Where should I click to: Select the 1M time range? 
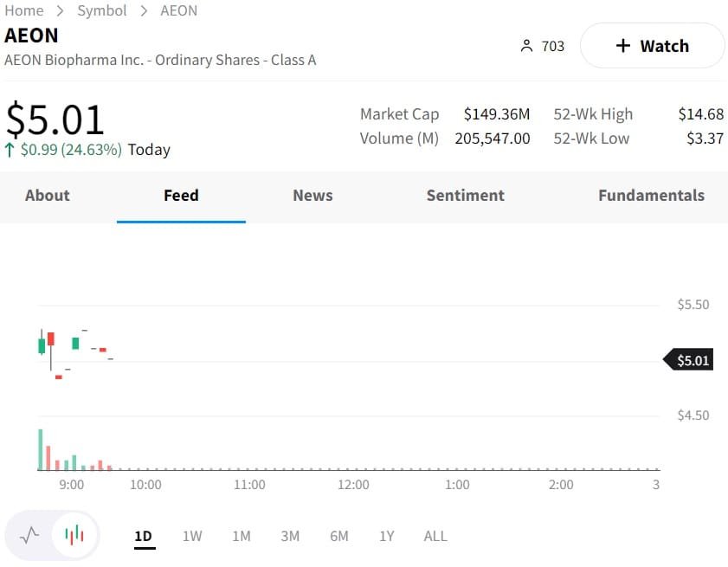(x=242, y=536)
